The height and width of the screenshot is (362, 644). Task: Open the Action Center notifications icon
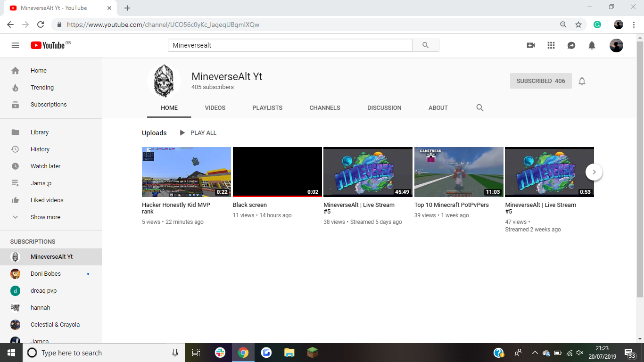pos(630,353)
